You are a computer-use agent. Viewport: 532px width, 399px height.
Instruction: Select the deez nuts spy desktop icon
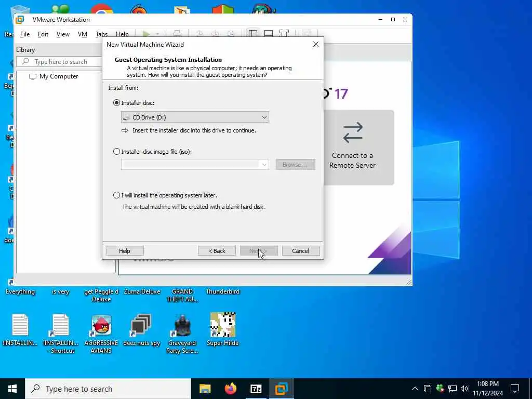(141, 330)
